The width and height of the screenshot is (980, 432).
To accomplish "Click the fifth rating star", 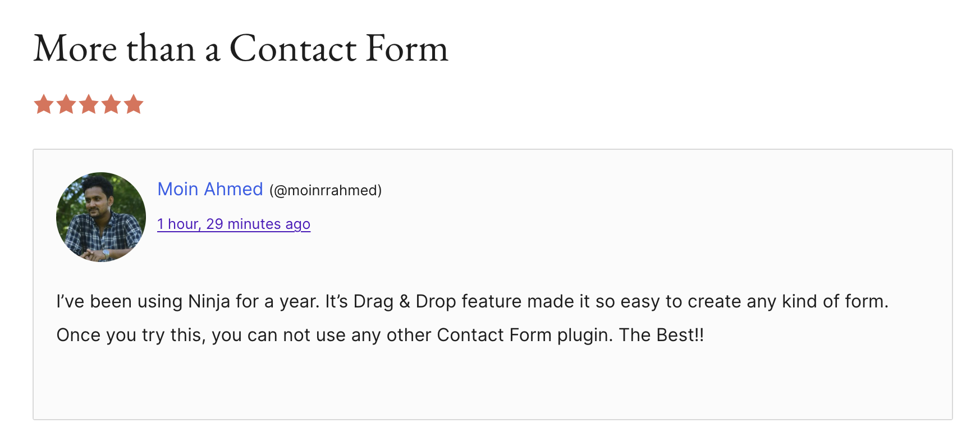I will coord(134,104).
